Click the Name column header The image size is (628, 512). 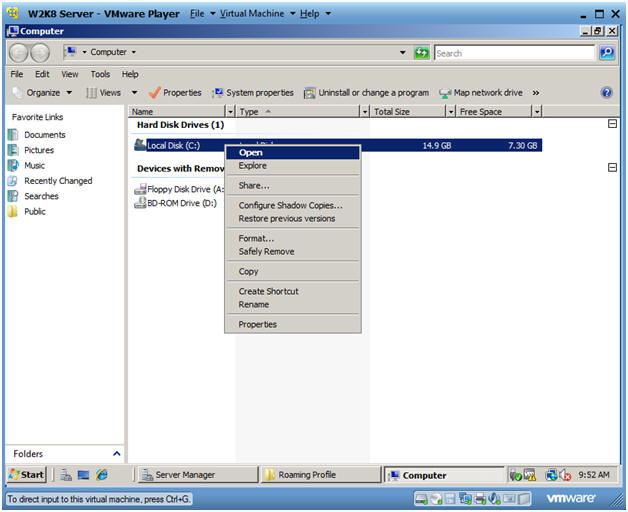pyautogui.click(x=177, y=111)
